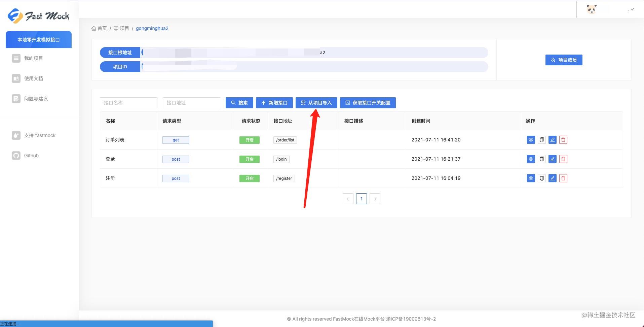Toggle 开启 status for 注册
This screenshot has height=327, width=644.
pyautogui.click(x=250, y=178)
